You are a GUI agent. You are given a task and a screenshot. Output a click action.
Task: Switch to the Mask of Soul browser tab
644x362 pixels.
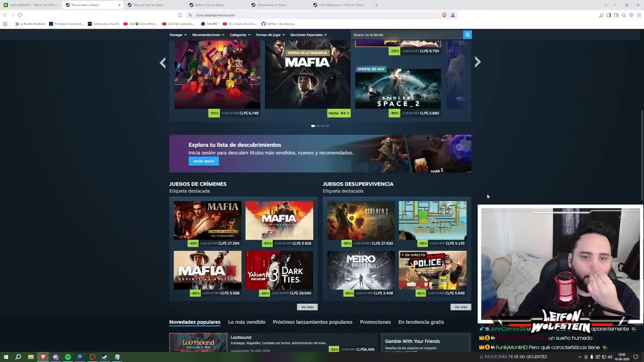[154, 5]
